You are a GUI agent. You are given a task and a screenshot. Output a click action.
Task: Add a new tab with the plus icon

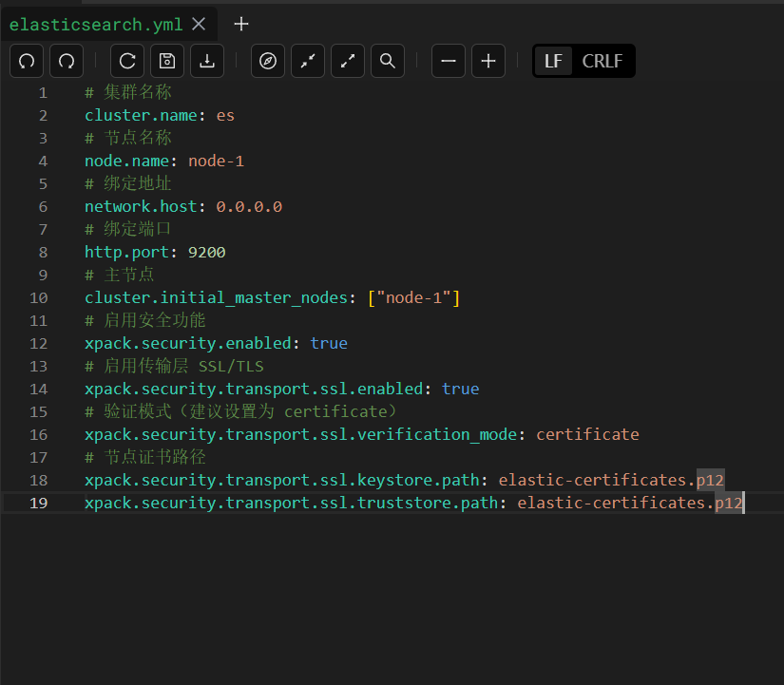pyautogui.click(x=241, y=24)
